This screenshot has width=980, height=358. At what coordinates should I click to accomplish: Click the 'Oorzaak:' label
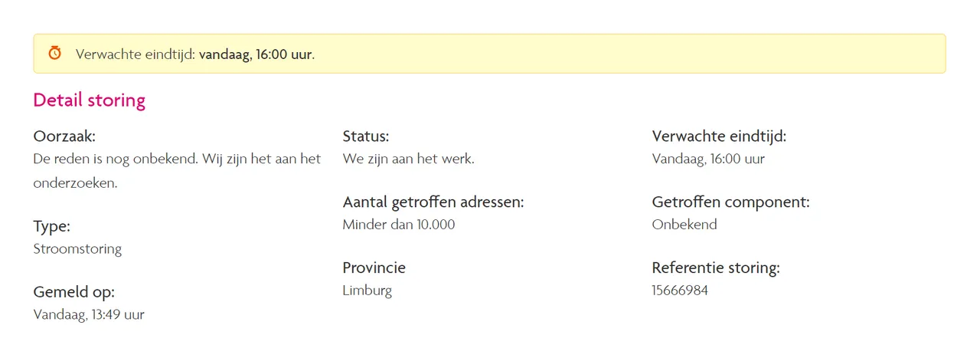64,136
